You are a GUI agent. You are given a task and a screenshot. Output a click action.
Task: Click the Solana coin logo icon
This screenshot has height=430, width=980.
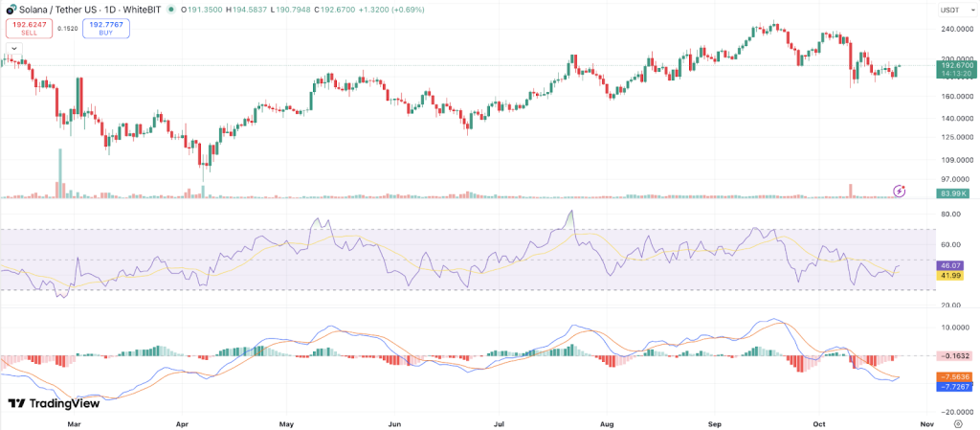coord(11,9)
